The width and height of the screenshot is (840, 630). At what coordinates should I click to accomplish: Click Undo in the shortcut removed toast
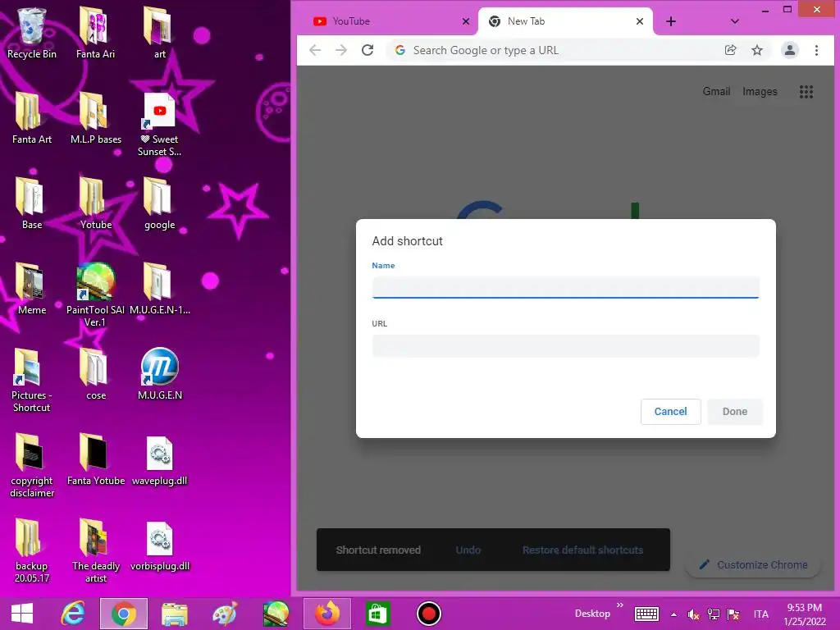pyautogui.click(x=468, y=550)
